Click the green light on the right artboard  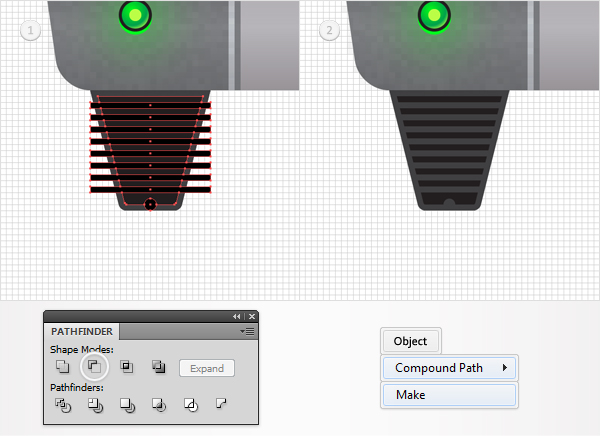point(434,16)
